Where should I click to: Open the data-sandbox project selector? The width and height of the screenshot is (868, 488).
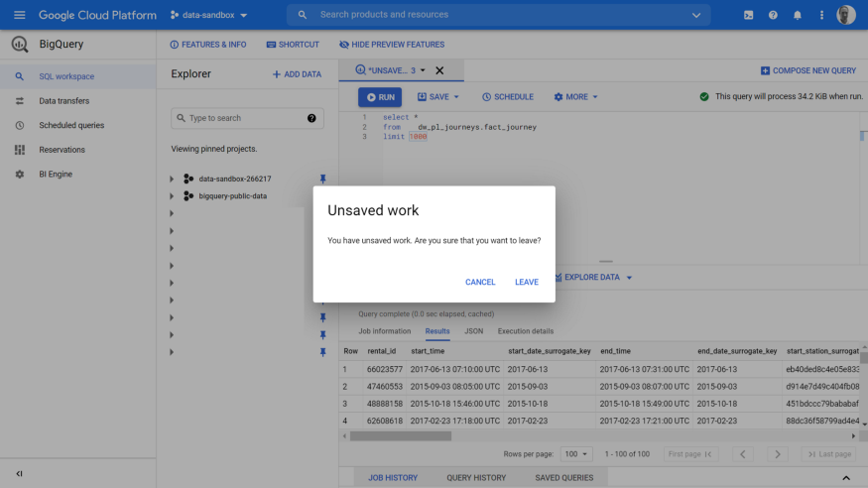coord(208,15)
